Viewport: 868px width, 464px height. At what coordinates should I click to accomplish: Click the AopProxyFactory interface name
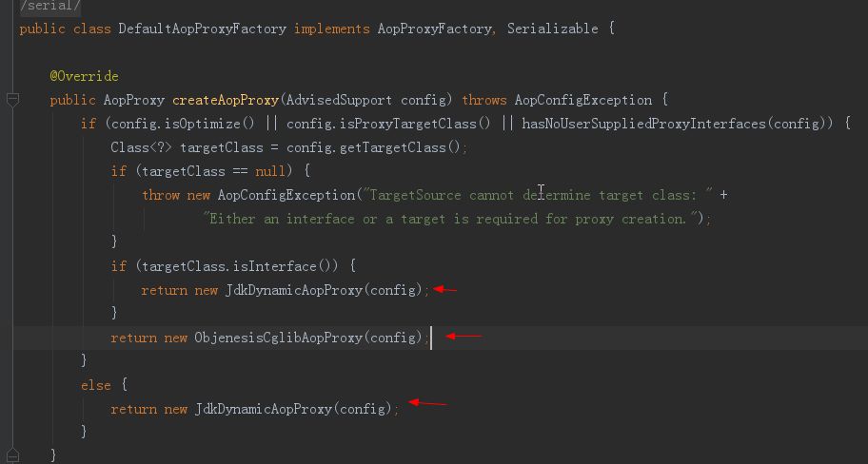pyautogui.click(x=434, y=29)
